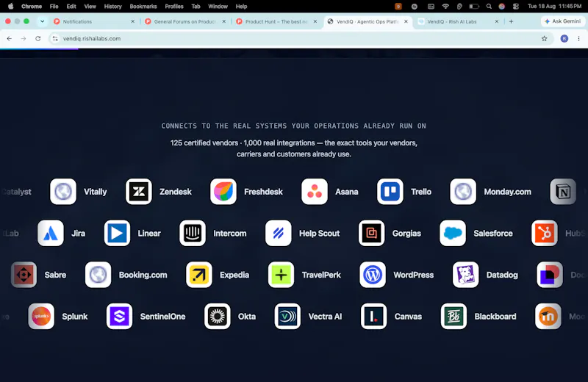Click the Zendesk logo icon
Screen dimensions: 588x382
[139, 192]
